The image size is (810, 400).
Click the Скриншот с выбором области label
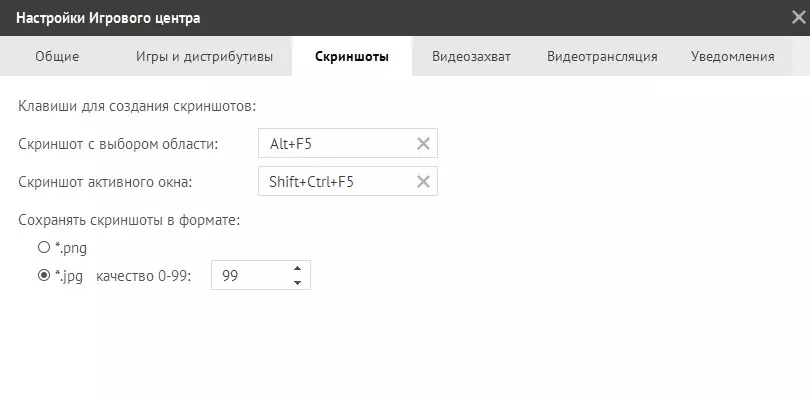(118, 144)
